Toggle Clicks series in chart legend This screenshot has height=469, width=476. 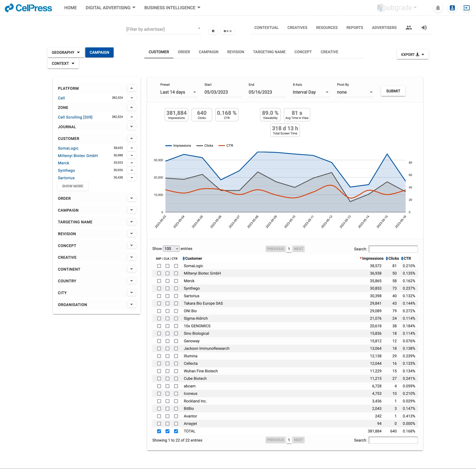tap(205, 146)
